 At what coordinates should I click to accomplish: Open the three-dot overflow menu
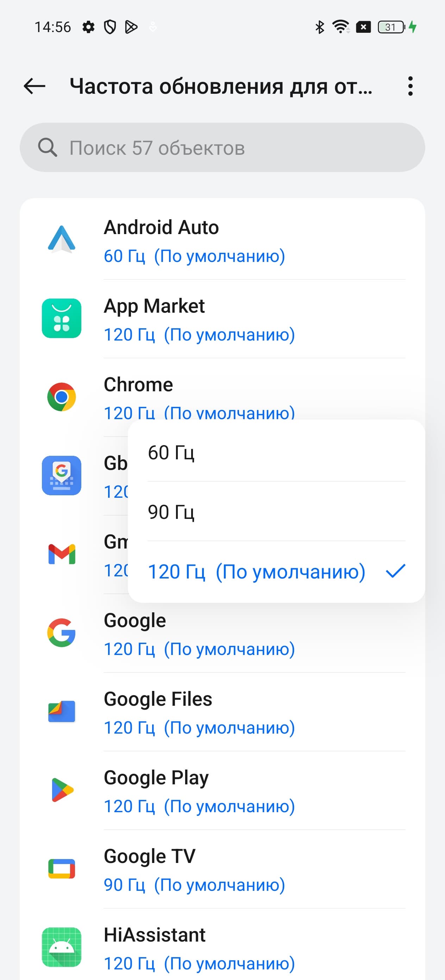(410, 86)
